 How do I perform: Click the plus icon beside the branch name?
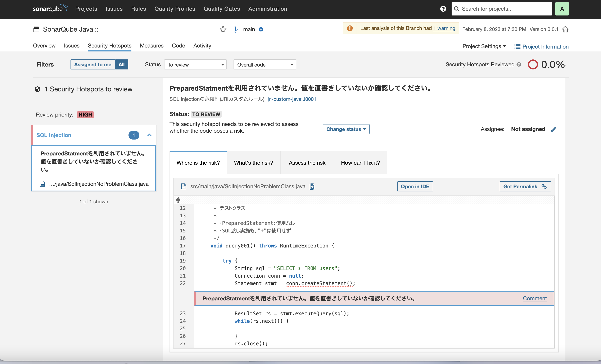click(261, 29)
